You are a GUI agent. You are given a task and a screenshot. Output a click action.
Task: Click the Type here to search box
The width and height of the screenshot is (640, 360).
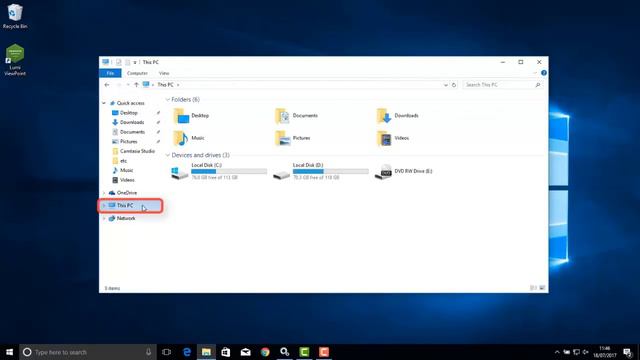[88, 352]
